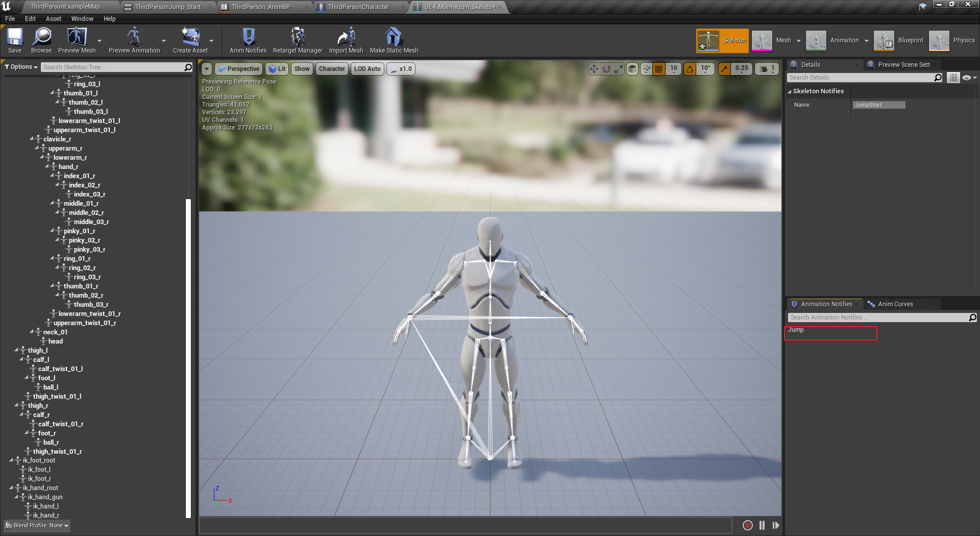Click the Lit view mode button

pyautogui.click(x=277, y=69)
